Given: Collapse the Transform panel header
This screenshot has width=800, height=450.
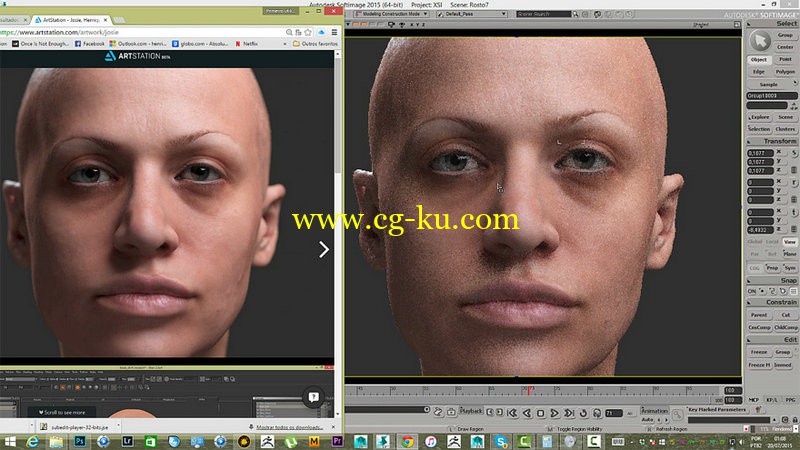Looking at the screenshot, I should (x=772, y=141).
